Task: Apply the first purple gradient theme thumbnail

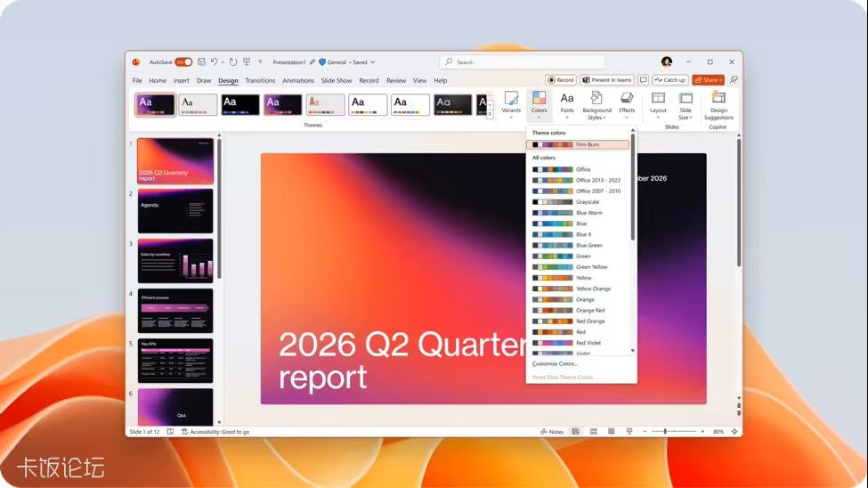Action: click(156, 105)
